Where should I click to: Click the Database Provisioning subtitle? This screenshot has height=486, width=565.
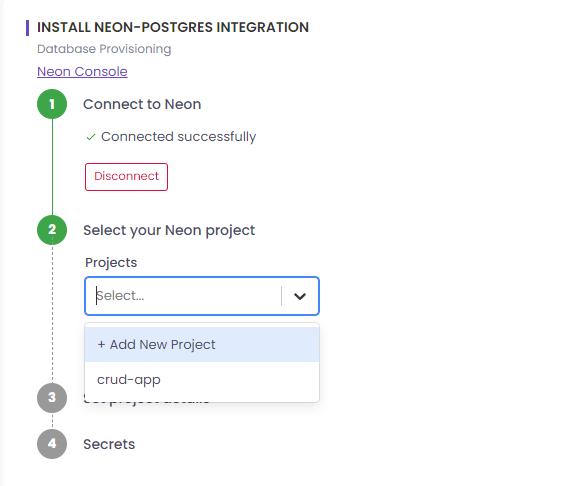click(x=104, y=49)
